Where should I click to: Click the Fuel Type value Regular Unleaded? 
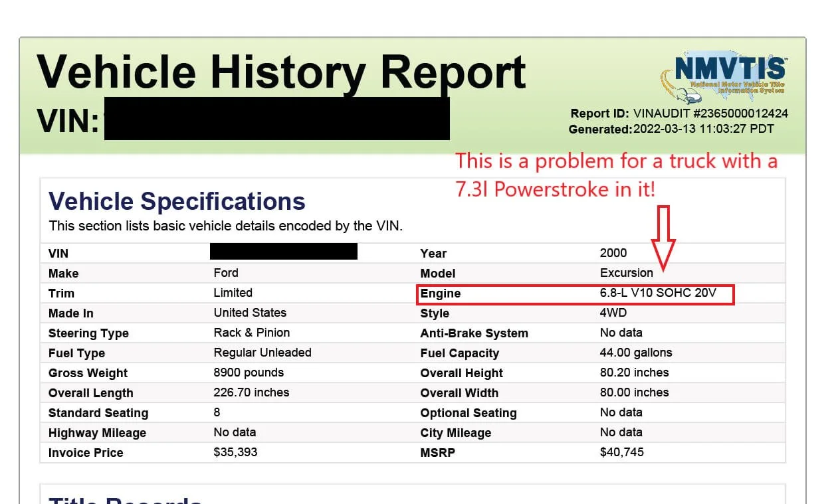click(262, 353)
